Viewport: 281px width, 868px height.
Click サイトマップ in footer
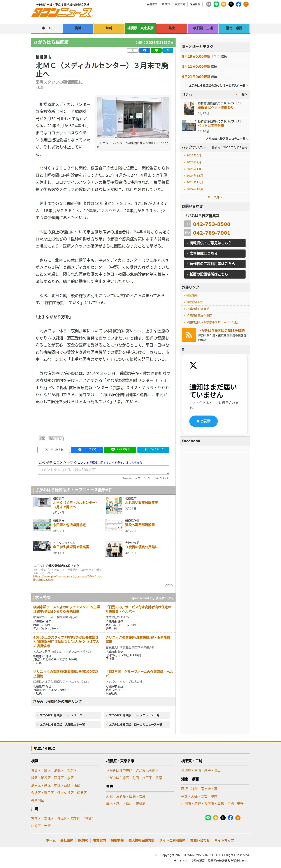[224, 840]
